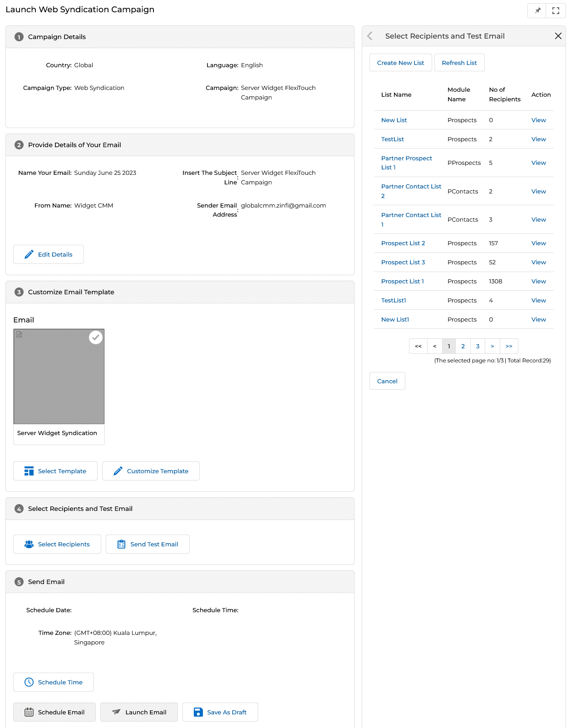View Partner Contact List 1 recipients

click(539, 219)
